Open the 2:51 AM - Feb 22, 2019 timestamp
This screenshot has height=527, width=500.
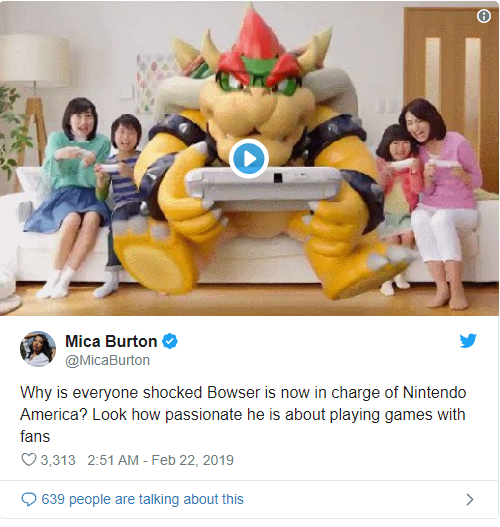coord(160,460)
